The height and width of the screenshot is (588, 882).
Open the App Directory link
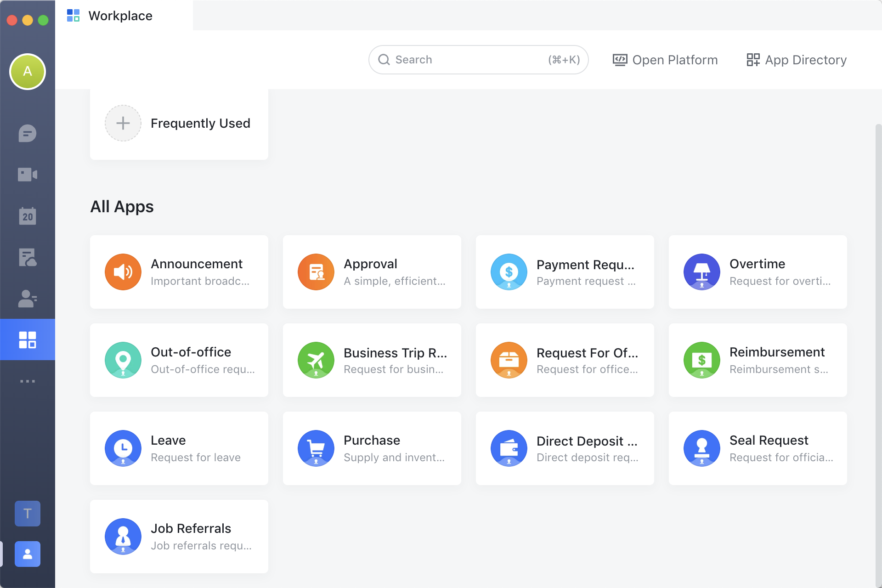(x=797, y=60)
